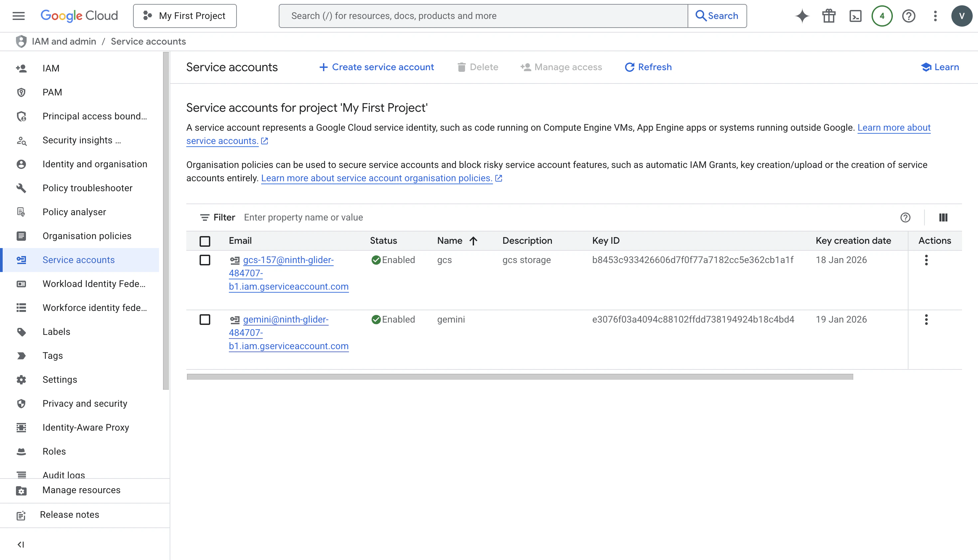Screen dimensions: 978x560
Task: Go to IAM in sidebar
Action: [79, 68]
